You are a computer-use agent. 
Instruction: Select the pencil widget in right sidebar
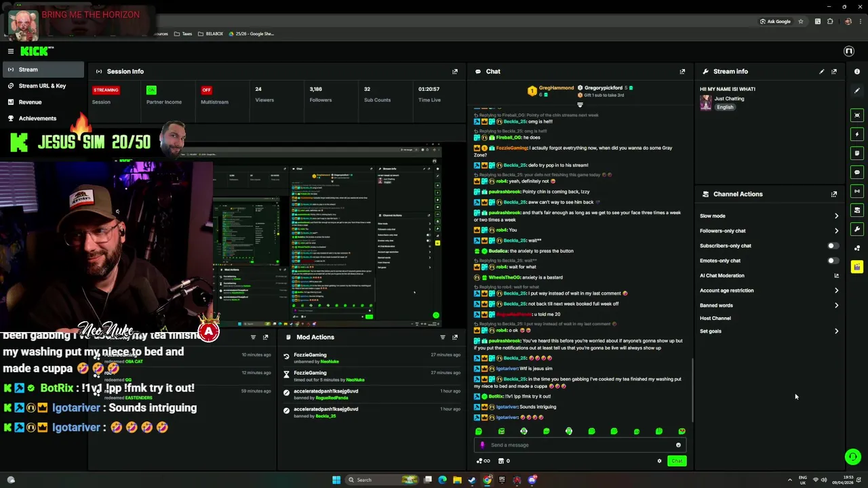click(857, 90)
